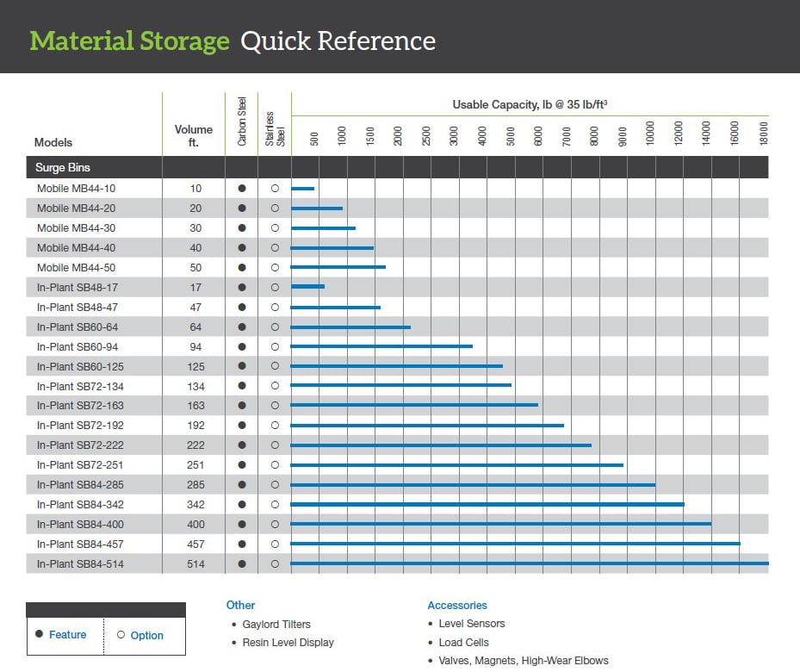
Task: Click the carbon steel dot for In-Plant SB72-134
Action: (x=242, y=386)
